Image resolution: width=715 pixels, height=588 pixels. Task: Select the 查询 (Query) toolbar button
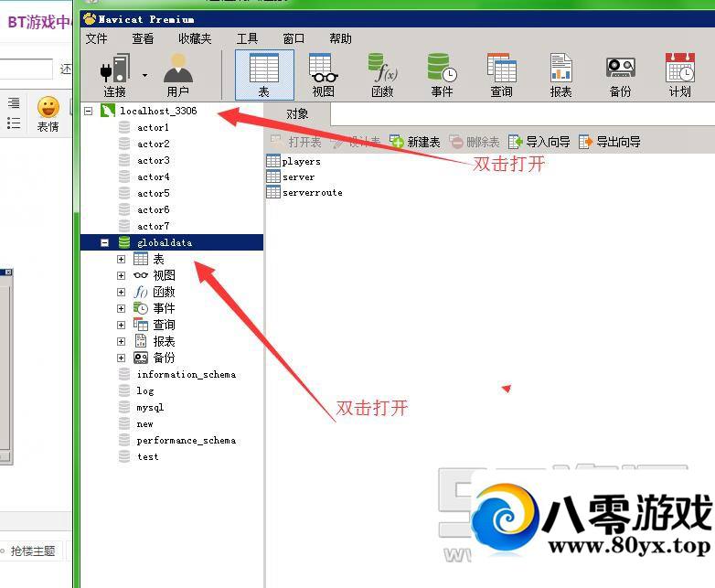click(501, 75)
